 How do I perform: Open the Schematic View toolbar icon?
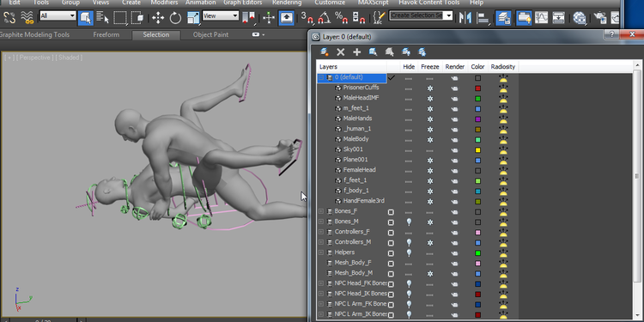(x=559, y=18)
